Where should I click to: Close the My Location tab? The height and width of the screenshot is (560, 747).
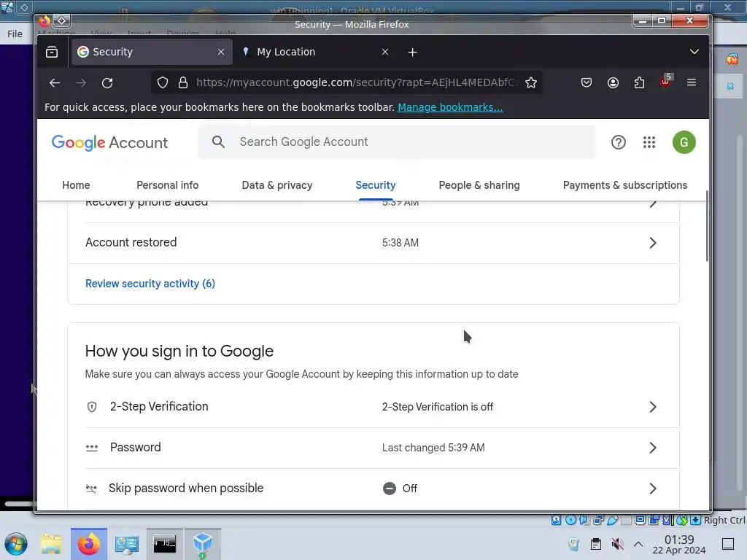pos(385,52)
